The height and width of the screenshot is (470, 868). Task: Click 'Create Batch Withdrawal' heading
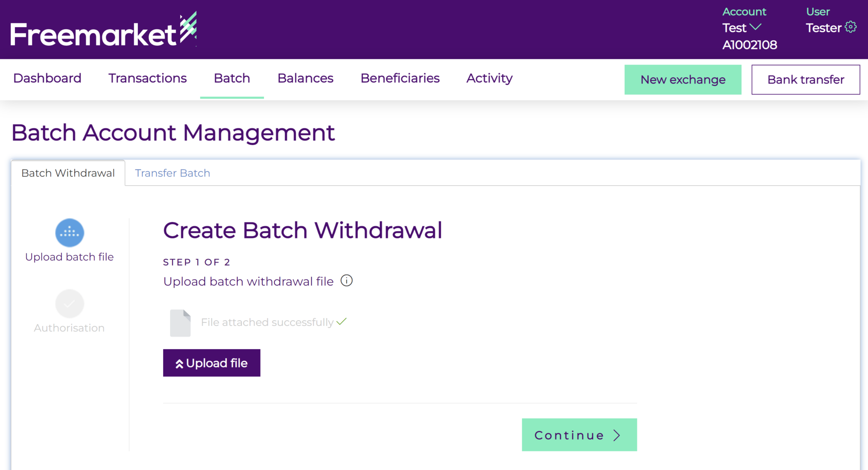(x=303, y=231)
